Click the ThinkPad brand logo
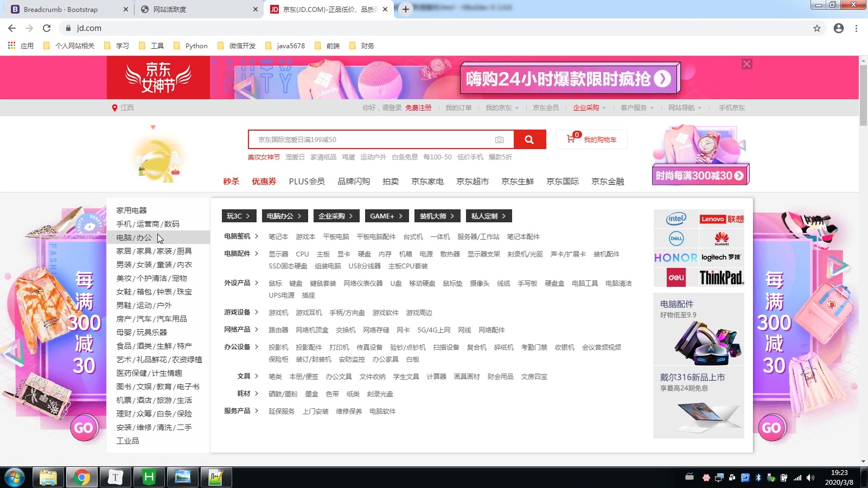The height and width of the screenshot is (488, 868). click(722, 278)
